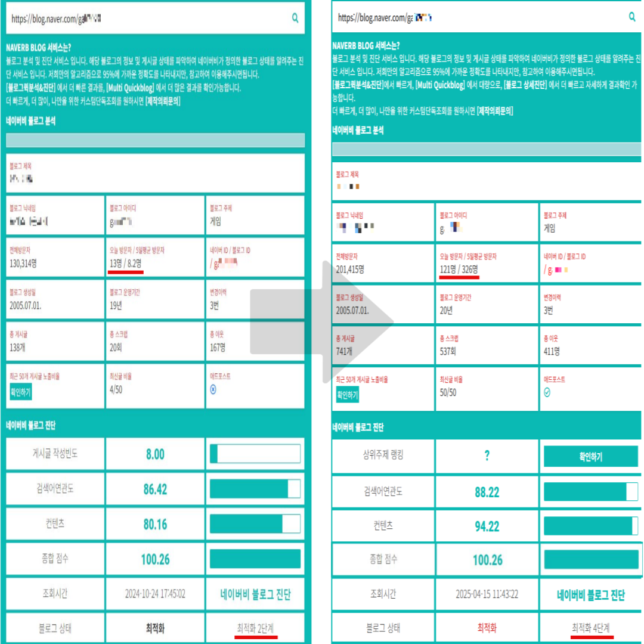This screenshot has height=644, width=644.
Task: Click the 네이버비 블로그 진단 link in right panel
Action: tap(590, 595)
